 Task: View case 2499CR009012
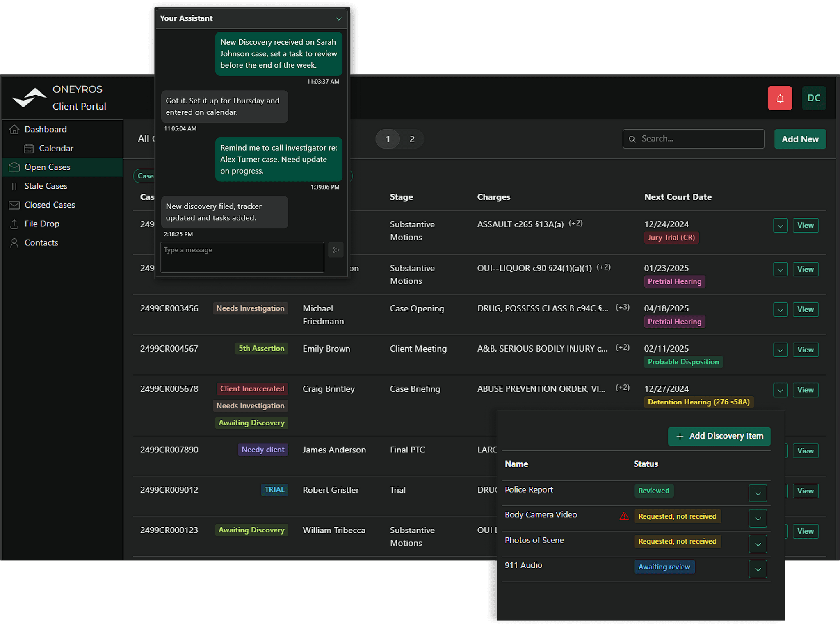(805, 491)
